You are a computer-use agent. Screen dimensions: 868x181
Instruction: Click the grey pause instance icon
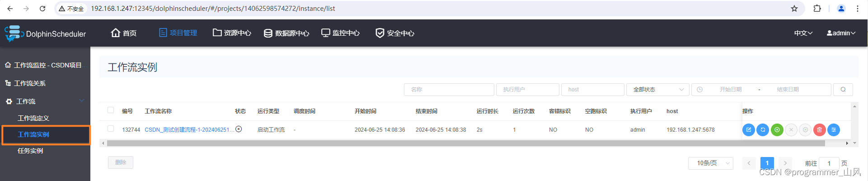tap(805, 130)
